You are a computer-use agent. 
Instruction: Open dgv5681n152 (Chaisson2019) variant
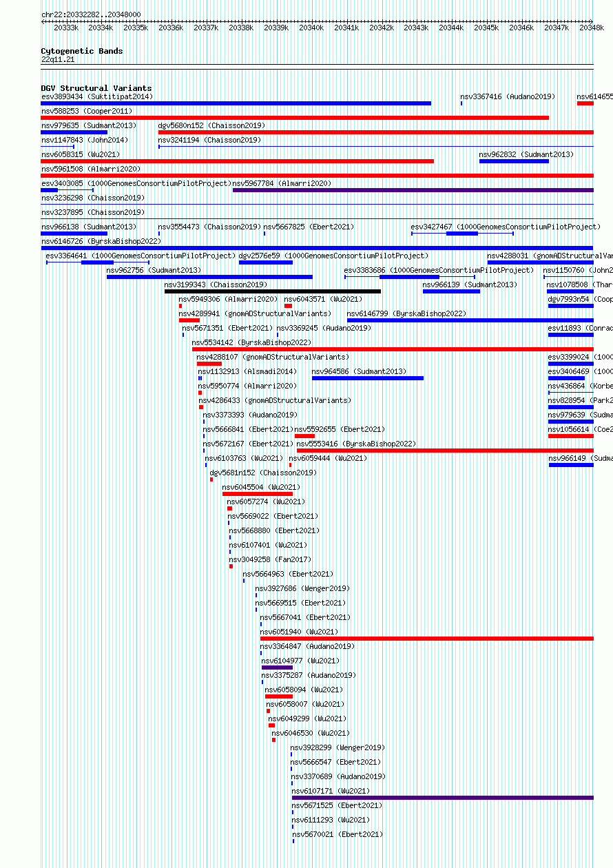[263, 473]
